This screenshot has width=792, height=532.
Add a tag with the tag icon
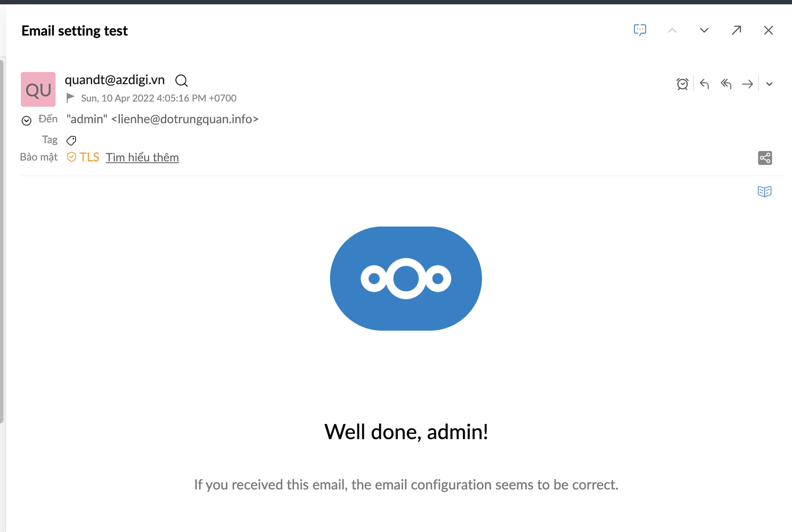click(71, 140)
